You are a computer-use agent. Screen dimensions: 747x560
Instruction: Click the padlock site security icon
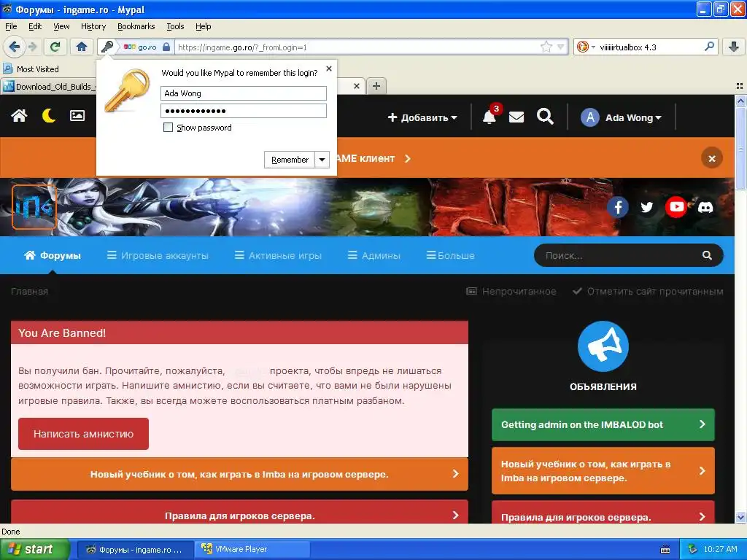click(x=166, y=47)
